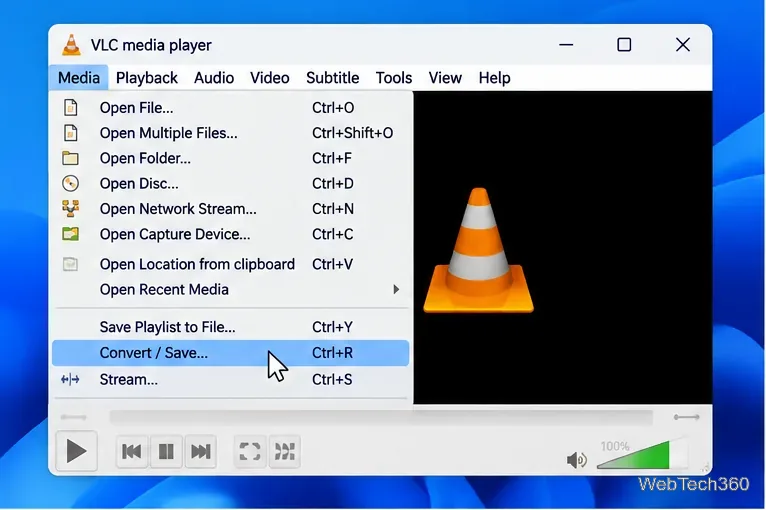Choose Save Playlist to File...

click(231, 327)
